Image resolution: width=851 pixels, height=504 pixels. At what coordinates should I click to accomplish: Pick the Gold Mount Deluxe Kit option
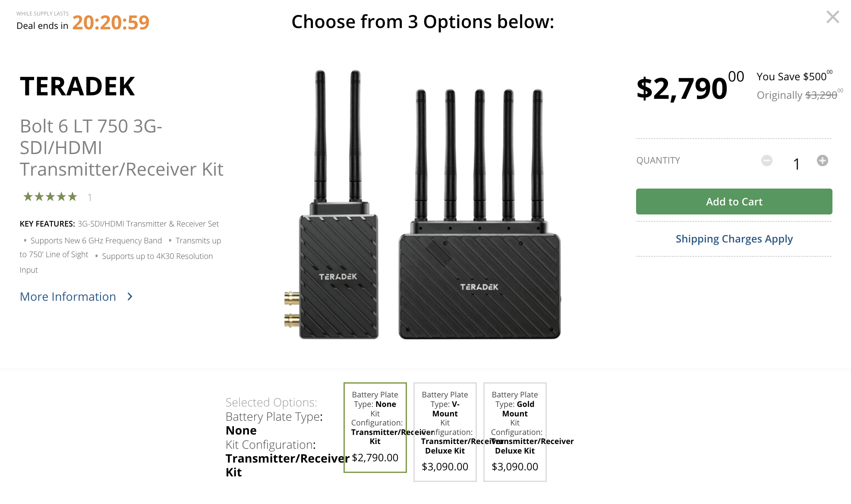point(515,432)
